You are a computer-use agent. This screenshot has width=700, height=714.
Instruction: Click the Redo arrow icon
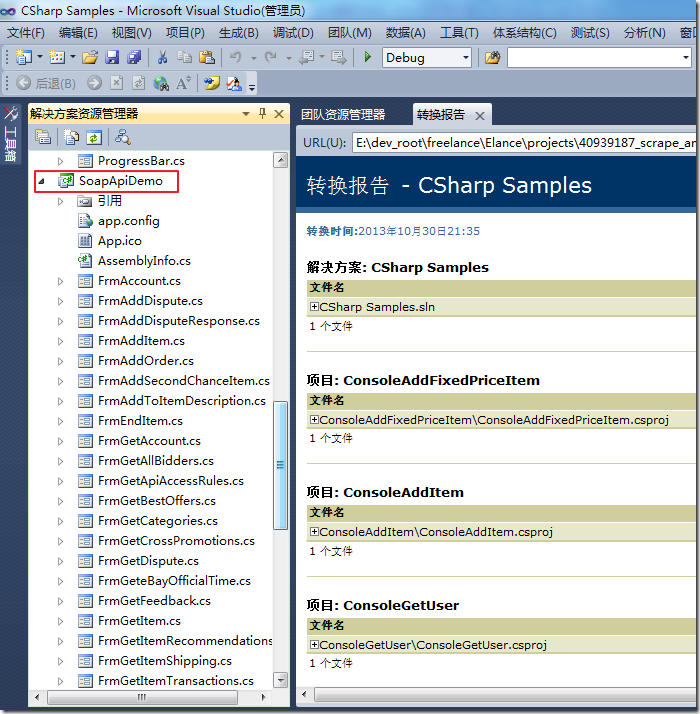[x=271, y=57]
